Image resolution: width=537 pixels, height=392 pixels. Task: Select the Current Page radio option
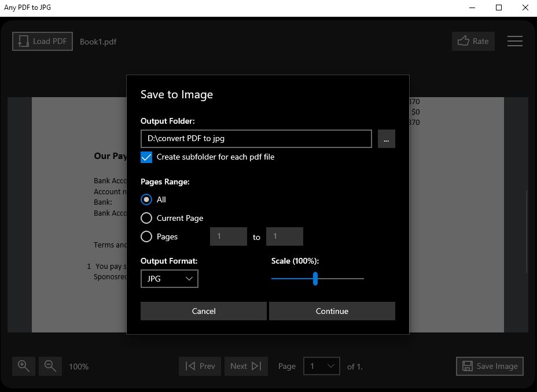[x=146, y=218]
